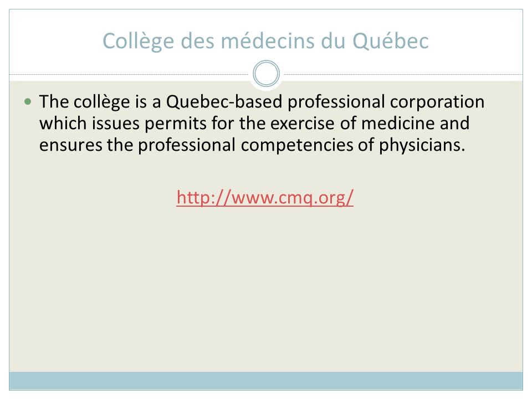Select the green bullet point marker
The image size is (532, 399).
(x=28, y=101)
